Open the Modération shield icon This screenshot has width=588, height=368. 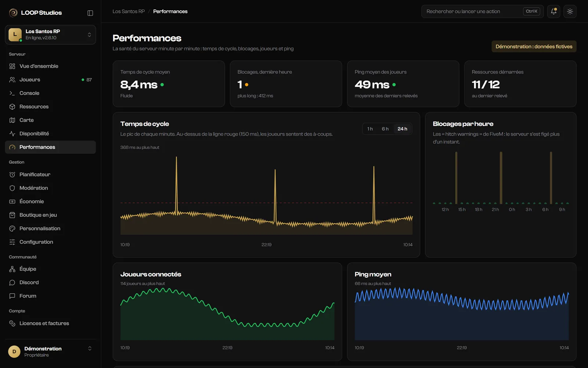12,188
